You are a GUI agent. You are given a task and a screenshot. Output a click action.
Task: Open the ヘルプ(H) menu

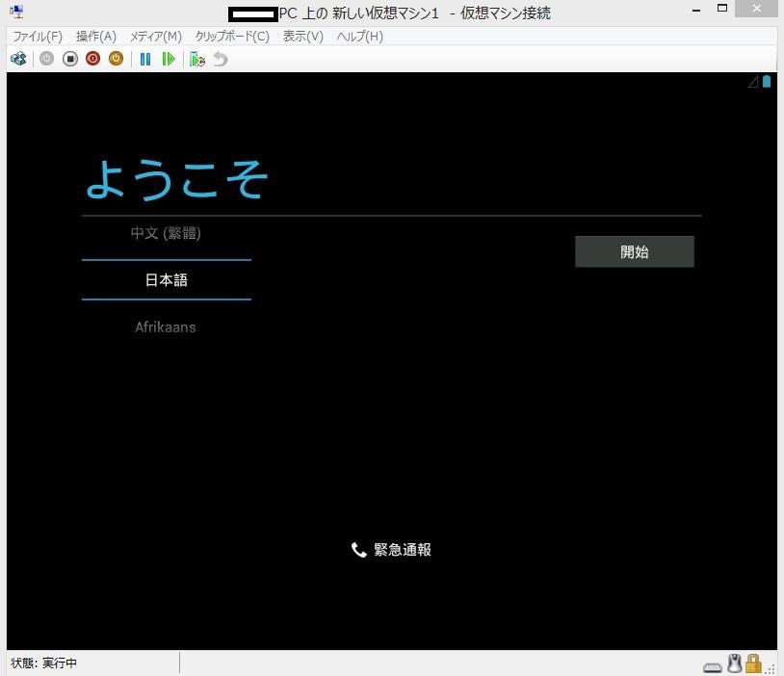point(359,37)
